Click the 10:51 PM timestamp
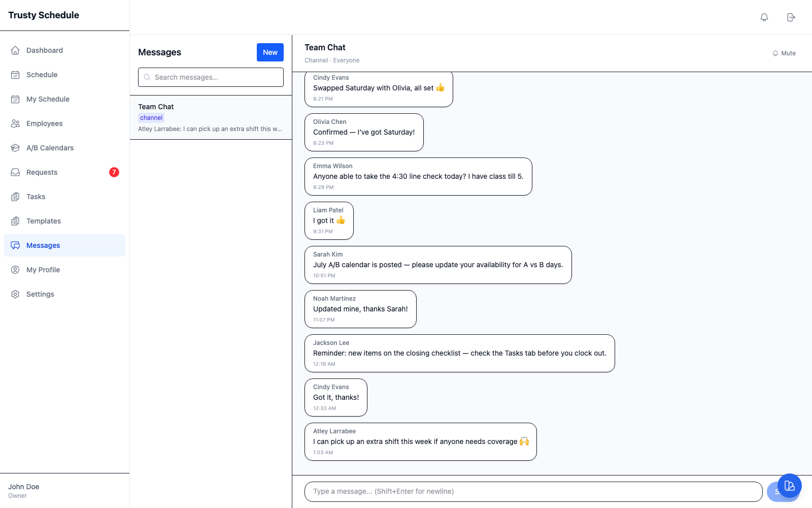This screenshot has width=812, height=508. point(324,276)
